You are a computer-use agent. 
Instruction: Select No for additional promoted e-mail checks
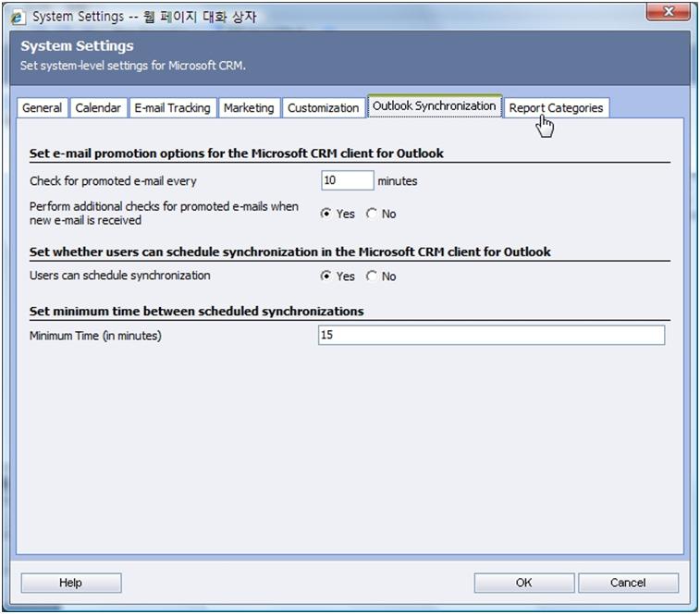[372, 214]
